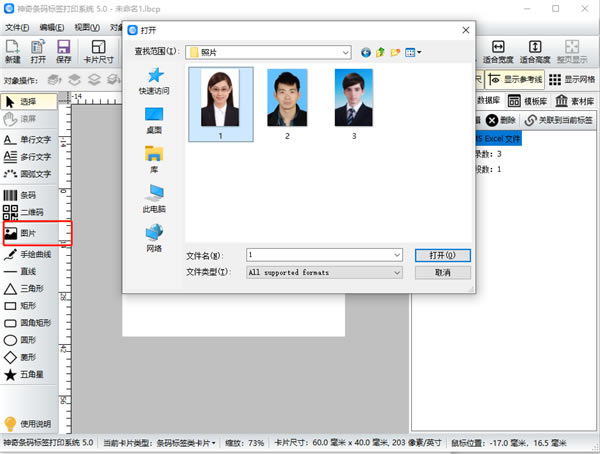This screenshot has height=454, width=600.
Task: Expand the 文件名 filename dropdown
Action: (396, 255)
